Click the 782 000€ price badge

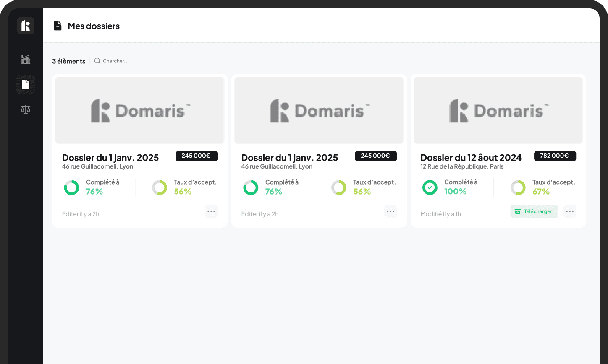555,156
